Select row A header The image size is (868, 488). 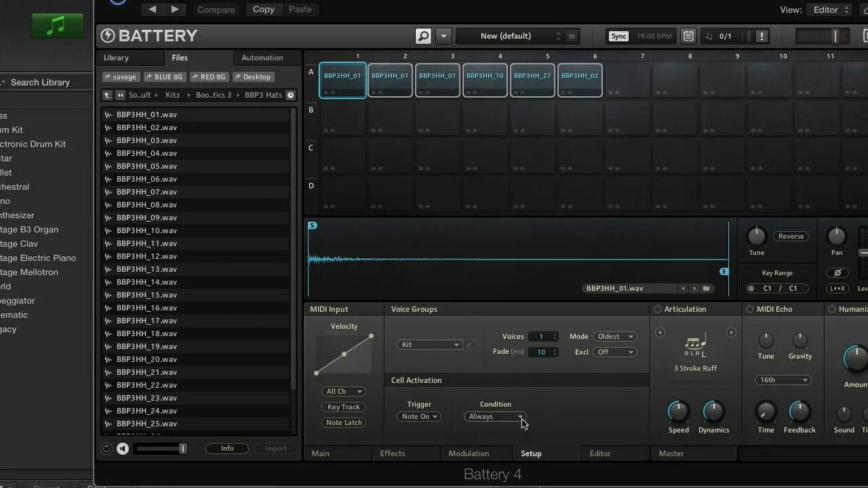pos(311,72)
